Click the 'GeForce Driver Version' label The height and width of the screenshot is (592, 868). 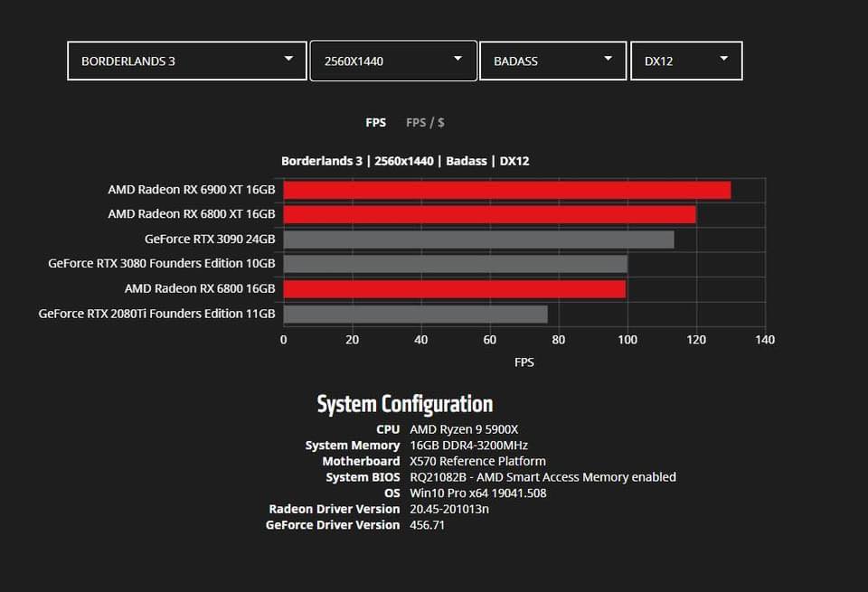click(333, 525)
